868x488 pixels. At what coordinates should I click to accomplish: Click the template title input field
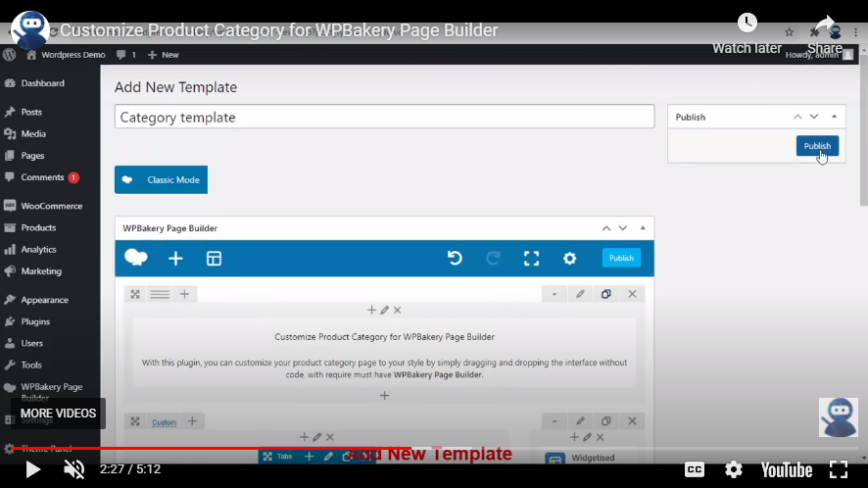pos(384,117)
